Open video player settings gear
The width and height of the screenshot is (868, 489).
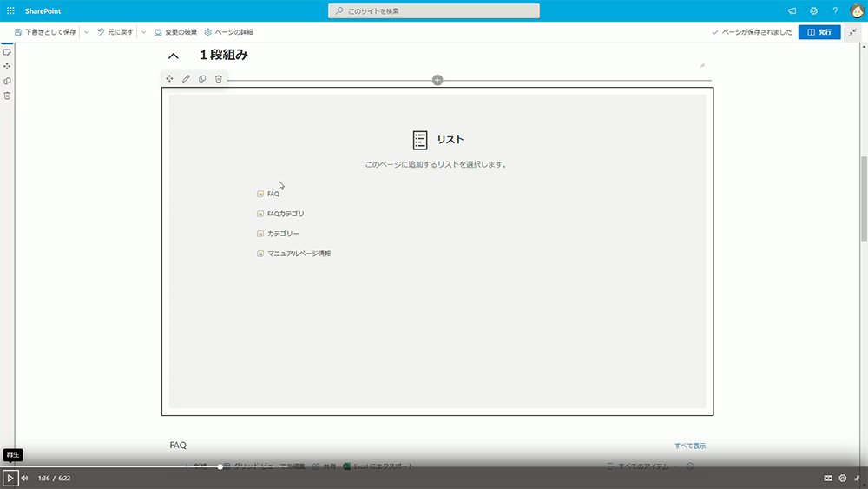(843, 478)
